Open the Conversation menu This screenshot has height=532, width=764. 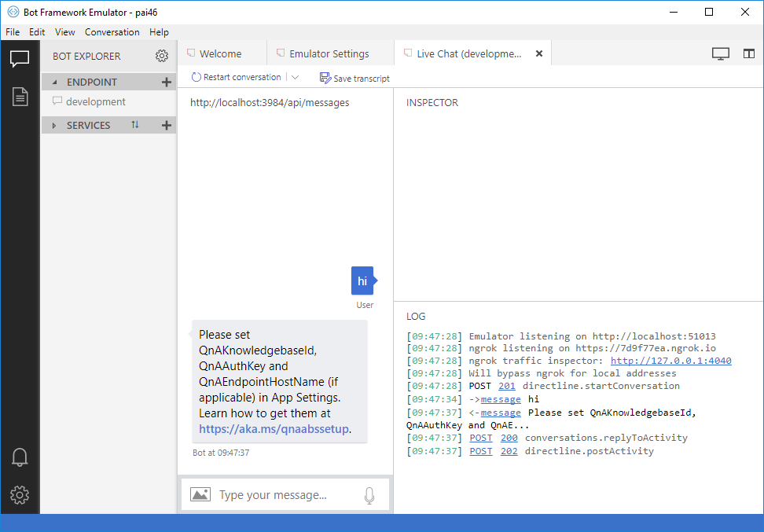112,32
